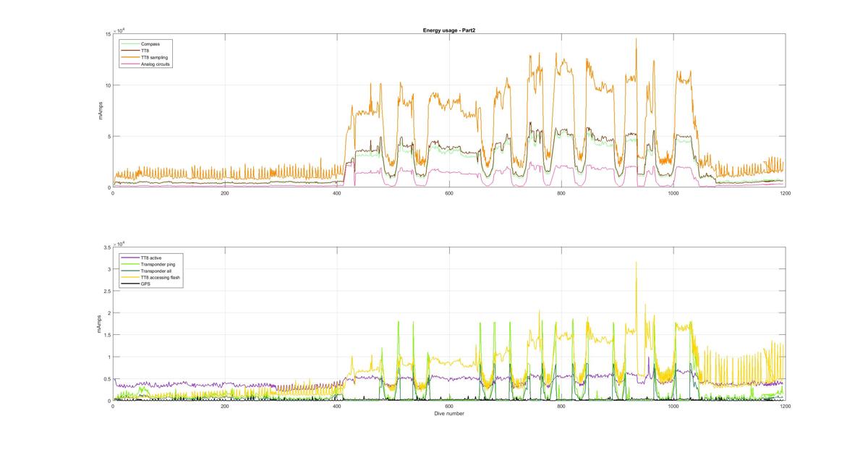Click the top plot y-axis tick '15'
The image size is (868, 450).
pos(108,34)
